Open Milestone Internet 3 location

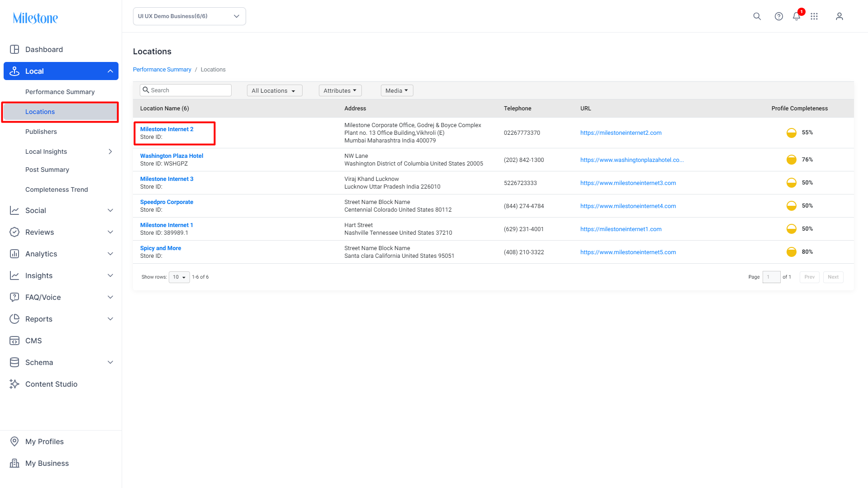click(166, 179)
